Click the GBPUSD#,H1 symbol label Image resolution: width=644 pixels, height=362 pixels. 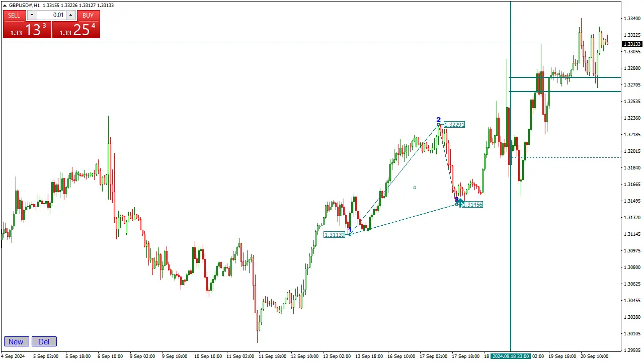click(24, 5)
